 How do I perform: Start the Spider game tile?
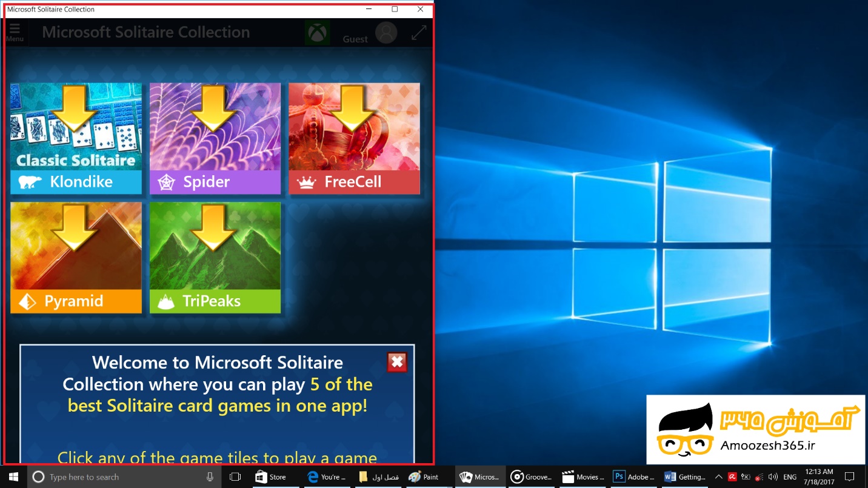(x=215, y=138)
